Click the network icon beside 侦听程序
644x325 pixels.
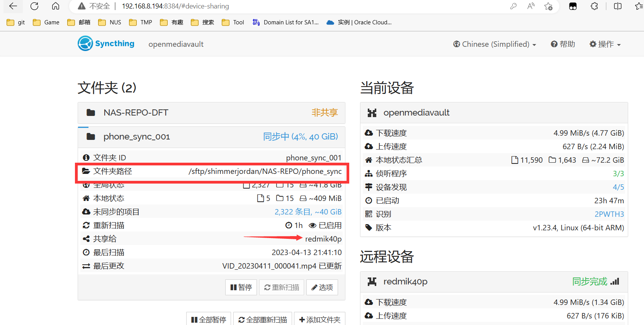coord(369,174)
